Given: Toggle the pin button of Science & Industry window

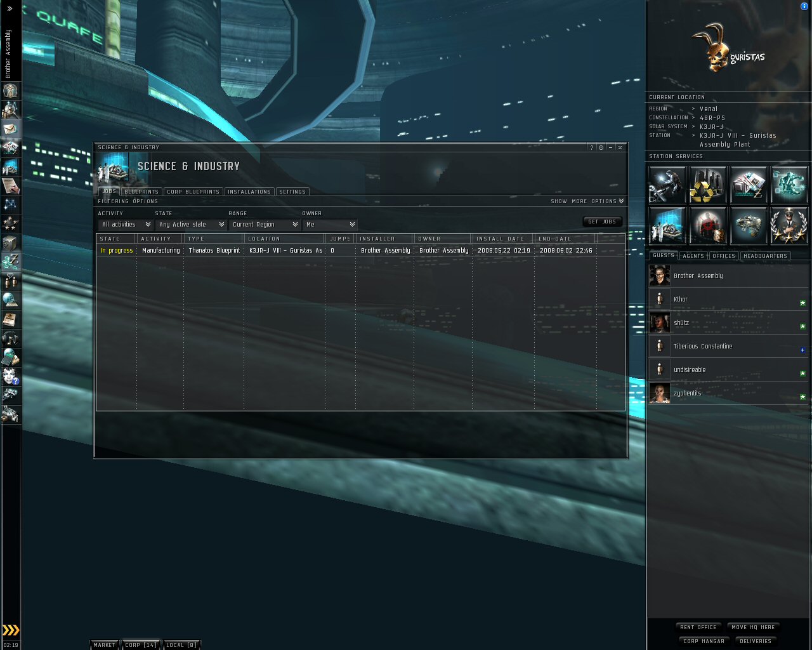Looking at the screenshot, I should point(601,147).
